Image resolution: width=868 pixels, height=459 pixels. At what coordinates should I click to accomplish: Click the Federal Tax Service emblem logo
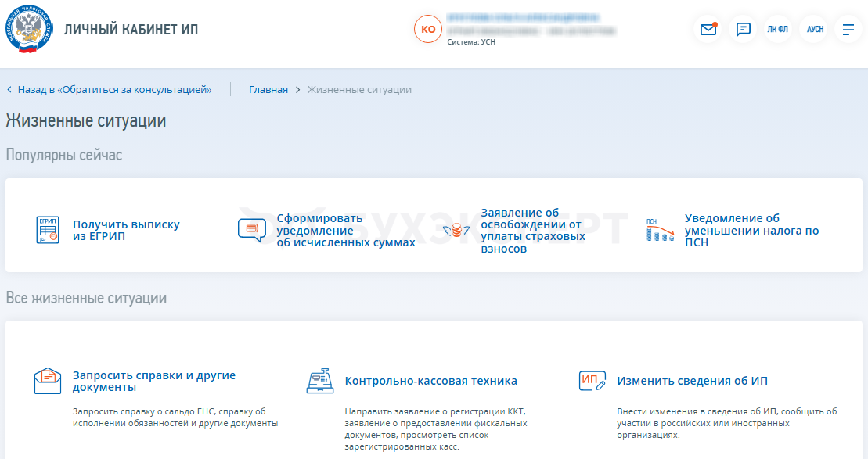pyautogui.click(x=29, y=29)
